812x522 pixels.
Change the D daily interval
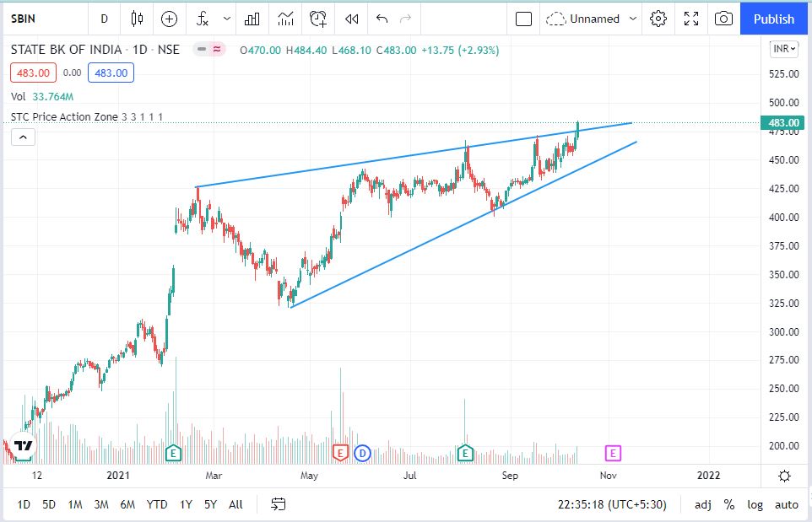(104, 19)
